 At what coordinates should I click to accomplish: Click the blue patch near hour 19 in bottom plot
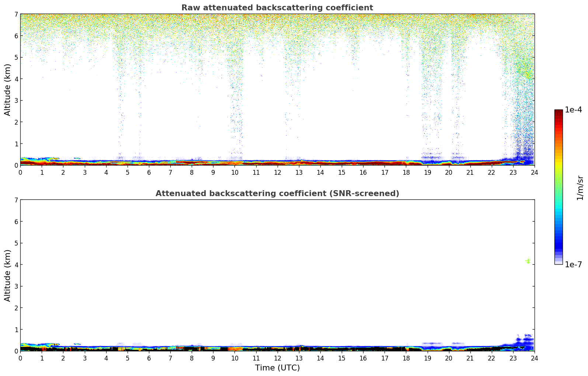pyautogui.click(x=431, y=346)
